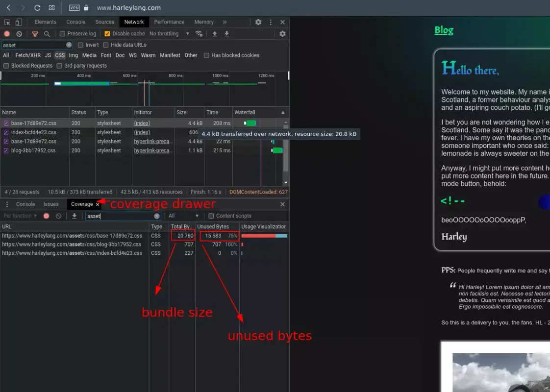Open the All coverage type dropdown
Viewport: 550px width, 392px height.
[x=183, y=216]
